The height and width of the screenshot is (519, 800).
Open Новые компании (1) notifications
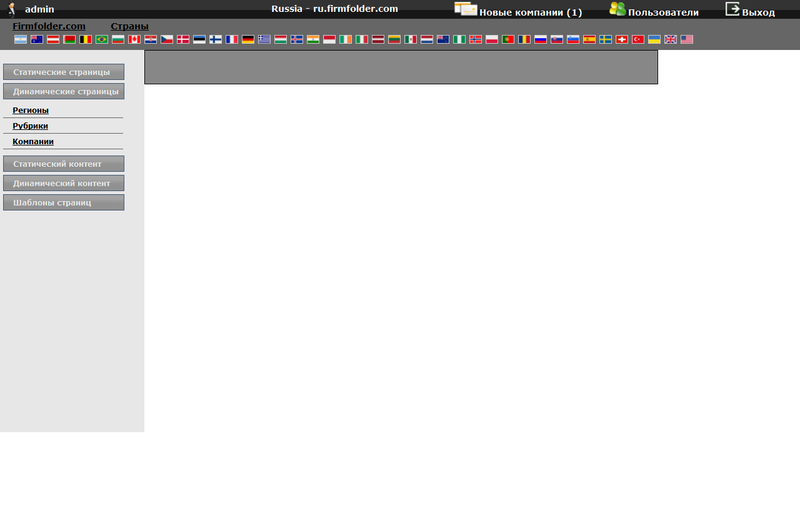tap(518, 10)
